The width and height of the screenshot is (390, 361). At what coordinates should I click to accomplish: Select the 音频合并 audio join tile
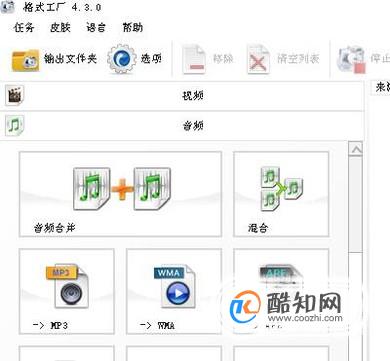120,194
